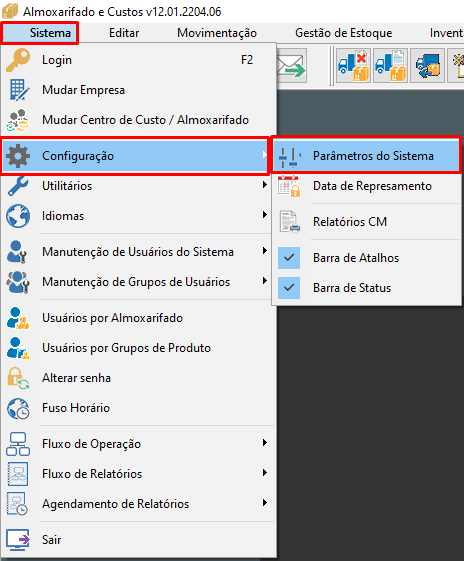Click the Utilitários label text
Screen dimensions: 464x561
pyautogui.click(x=67, y=186)
